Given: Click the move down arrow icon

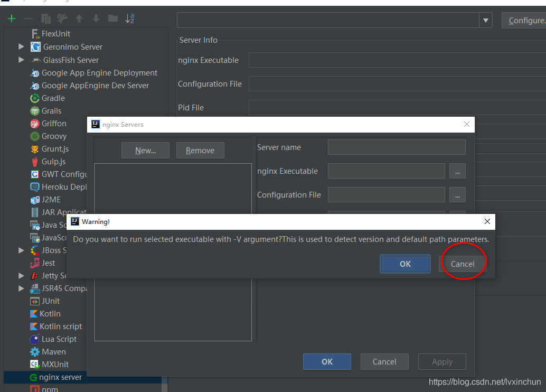Looking at the screenshot, I should click(x=96, y=18).
